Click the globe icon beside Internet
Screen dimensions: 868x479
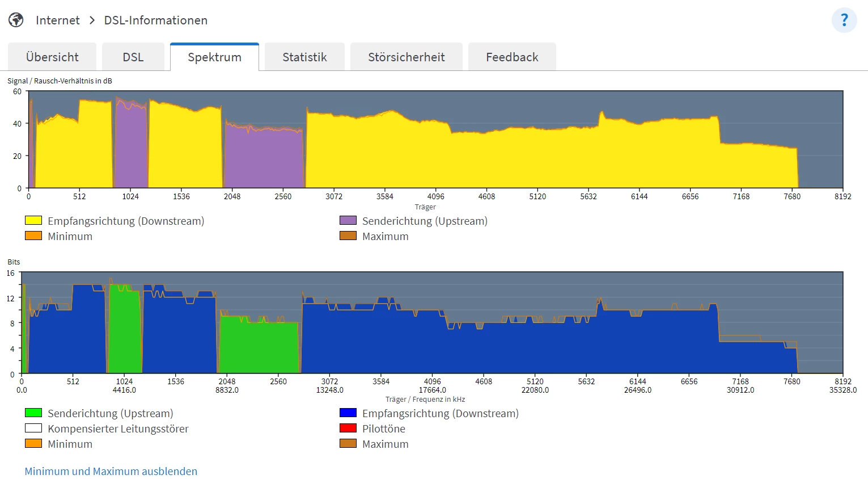point(16,20)
